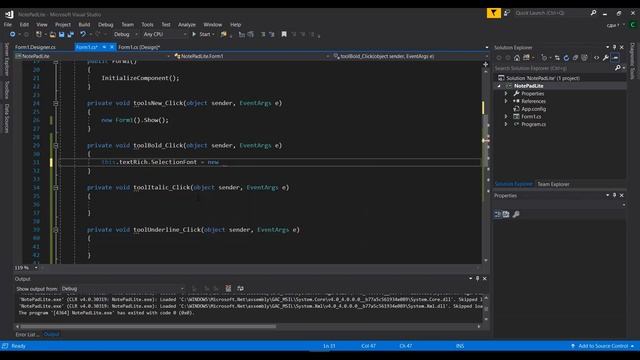Viewport: 640px width, 360px height.
Task: Toggle the Preview Selected Items icon
Action: (616, 58)
